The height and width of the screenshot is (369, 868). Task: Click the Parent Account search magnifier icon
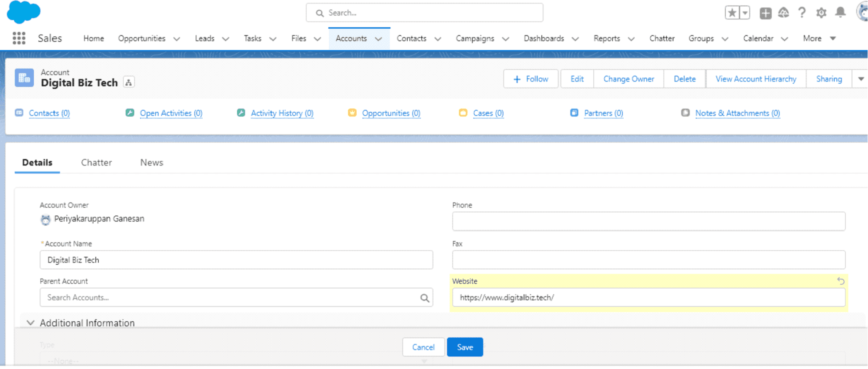pyautogui.click(x=425, y=298)
